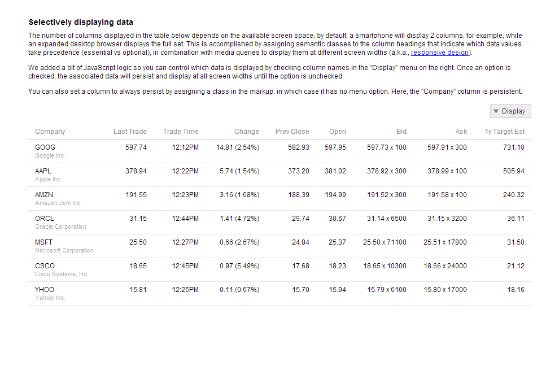
Task: Click the Yahoo! Inc. company name
Action: pyautogui.click(x=50, y=298)
